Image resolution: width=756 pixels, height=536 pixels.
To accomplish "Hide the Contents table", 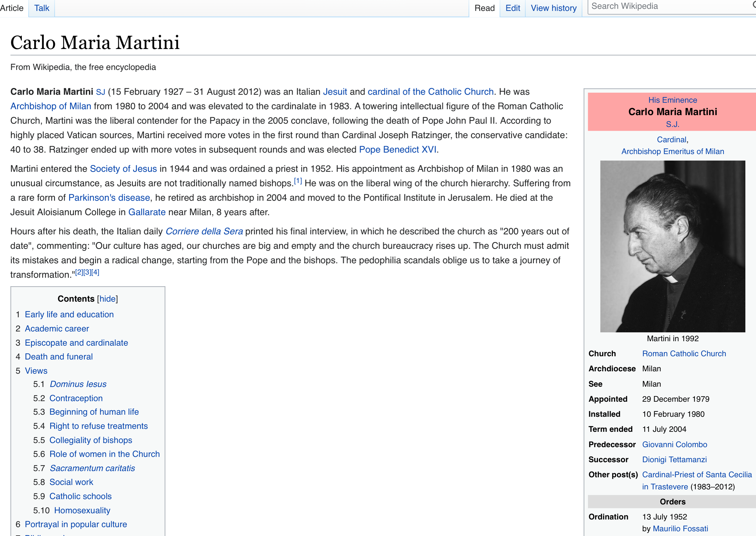I will pyautogui.click(x=108, y=299).
